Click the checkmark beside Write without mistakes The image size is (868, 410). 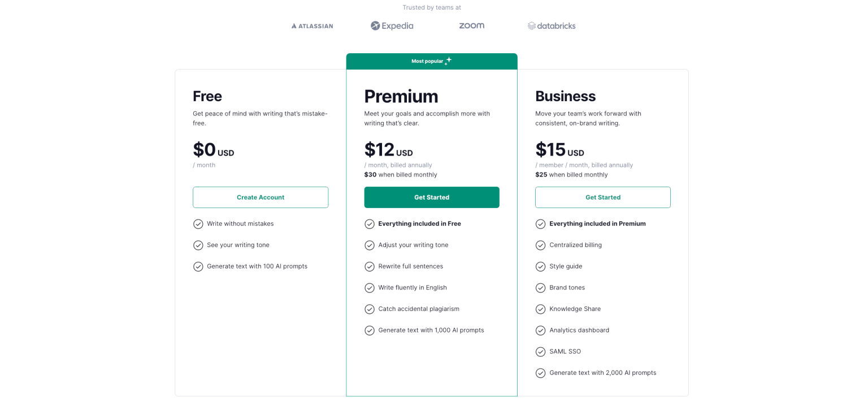(x=198, y=224)
